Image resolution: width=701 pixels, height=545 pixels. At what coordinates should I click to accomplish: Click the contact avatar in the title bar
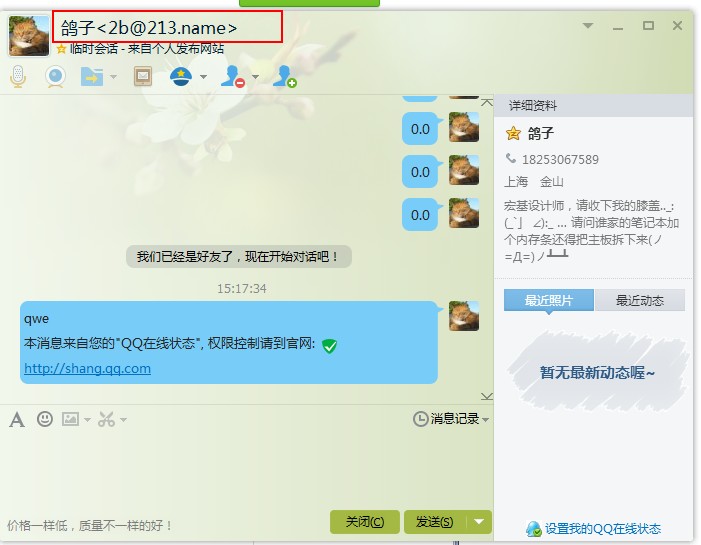[x=29, y=36]
